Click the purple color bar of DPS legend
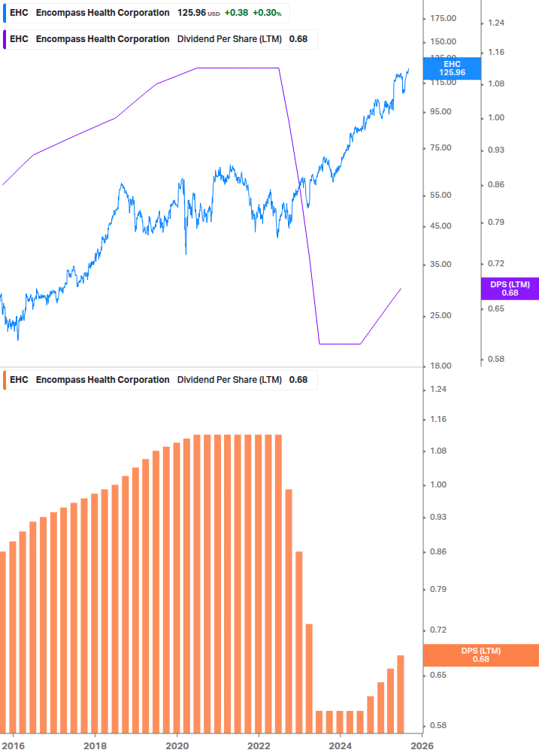Viewport: 539px width, 756px height. coord(5,40)
